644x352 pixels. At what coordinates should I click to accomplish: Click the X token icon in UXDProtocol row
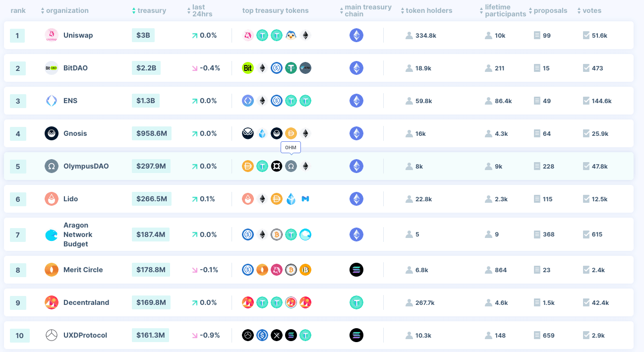[277, 335]
